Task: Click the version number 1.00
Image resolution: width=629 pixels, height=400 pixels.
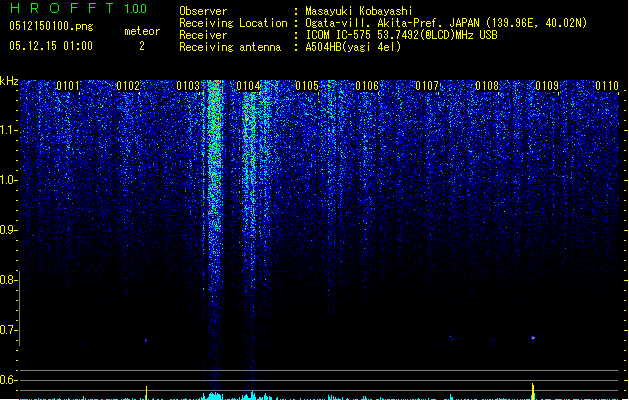Action: [x=135, y=9]
